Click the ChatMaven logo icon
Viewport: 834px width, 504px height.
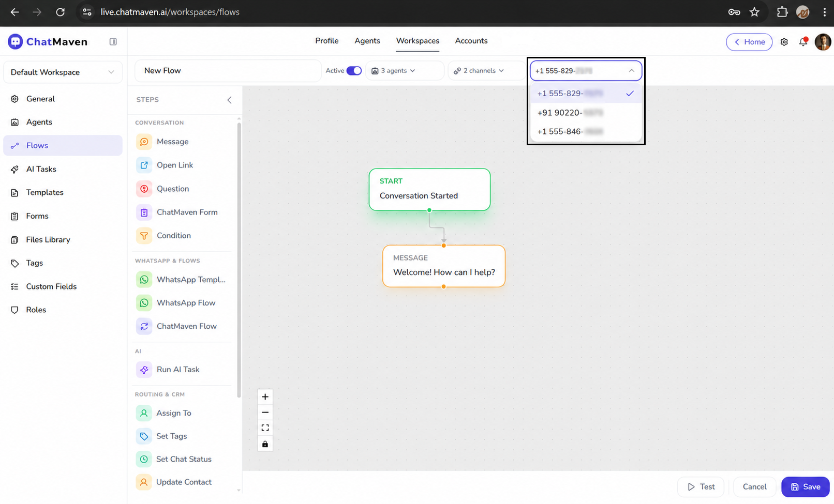[x=15, y=41]
